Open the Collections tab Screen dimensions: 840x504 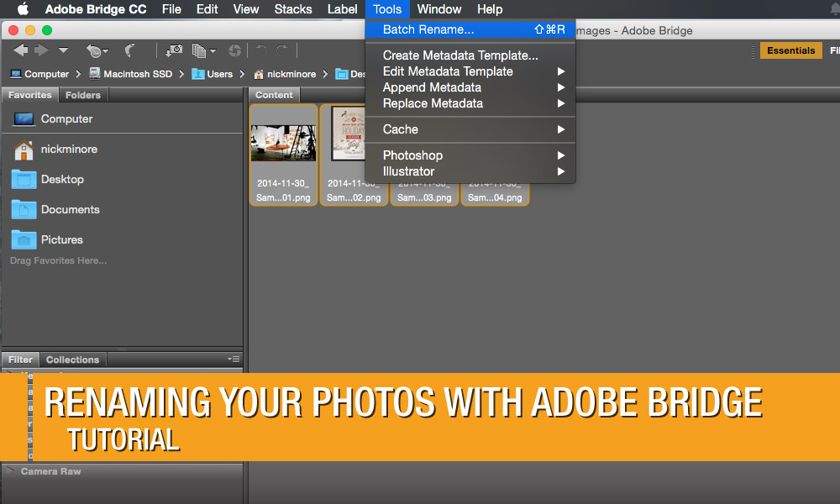point(73,360)
